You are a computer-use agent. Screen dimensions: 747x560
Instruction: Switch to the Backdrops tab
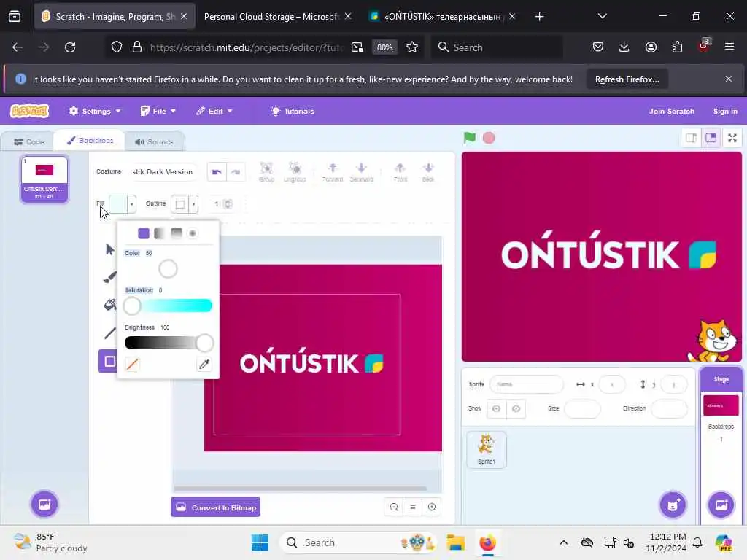[90, 141]
